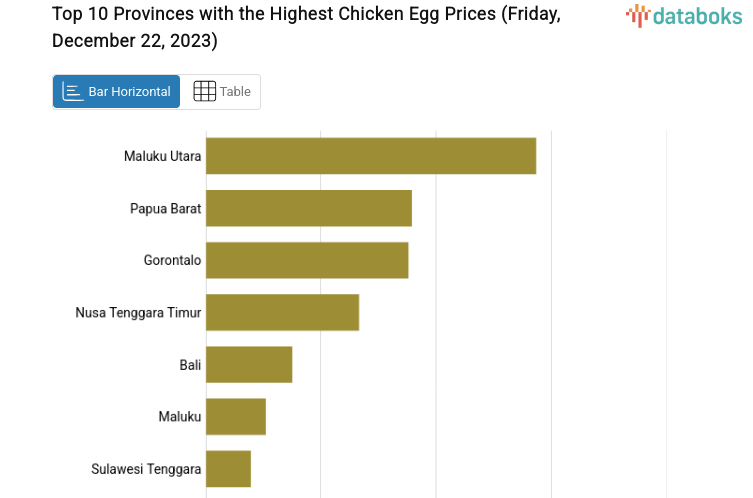The width and height of the screenshot is (753, 498).
Task: Click the grid icon in Table button
Action: point(204,91)
